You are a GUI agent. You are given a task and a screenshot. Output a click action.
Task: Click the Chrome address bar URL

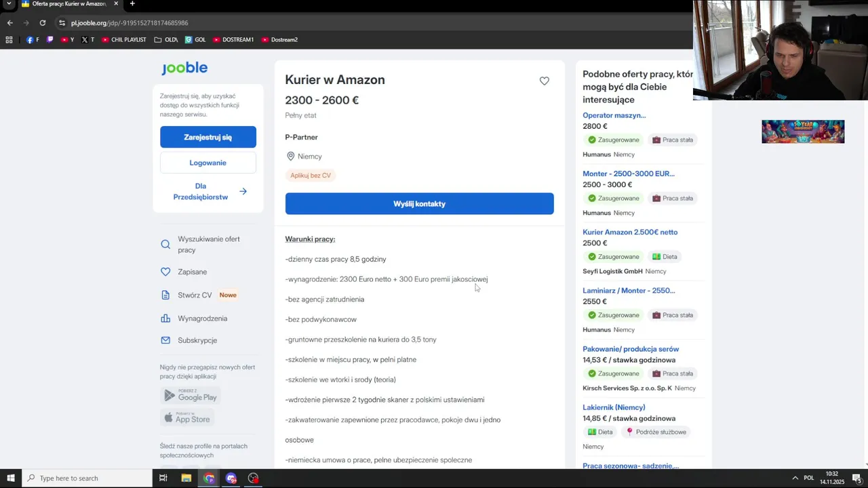(130, 23)
